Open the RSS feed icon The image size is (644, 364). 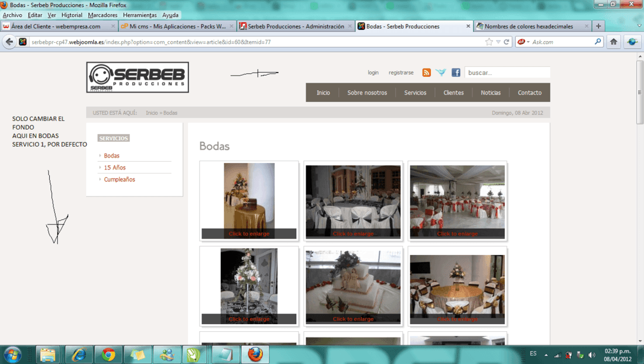click(x=426, y=72)
